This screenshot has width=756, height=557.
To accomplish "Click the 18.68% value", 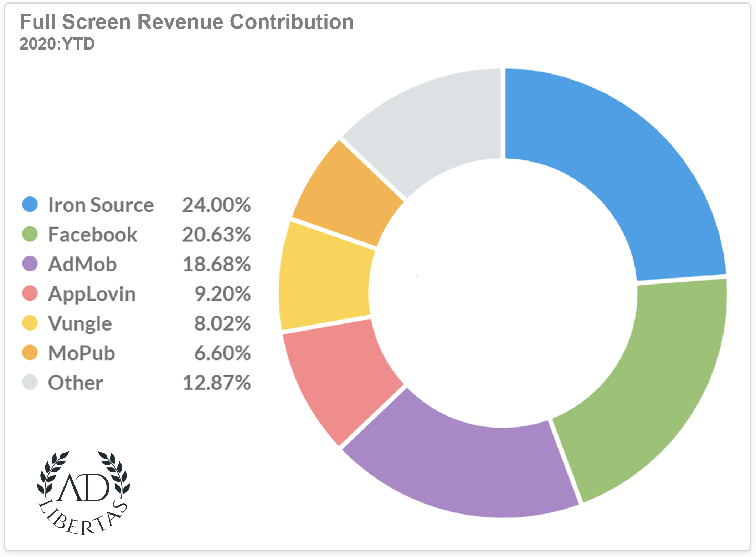I will [217, 264].
